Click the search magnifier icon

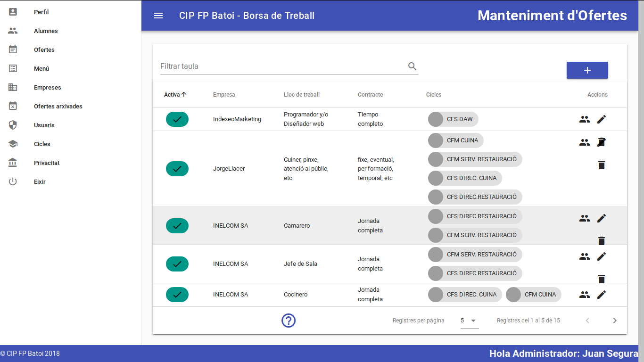[413, 66]
